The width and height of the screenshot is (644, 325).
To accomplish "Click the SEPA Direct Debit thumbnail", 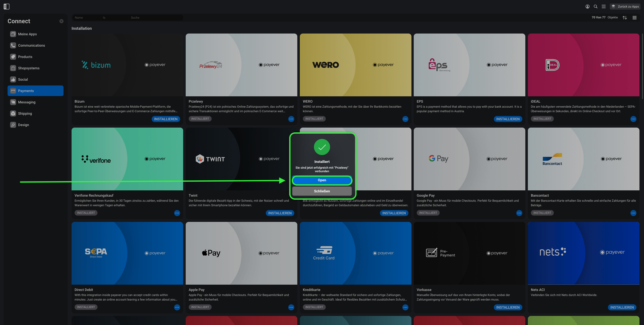I will (x=127, y=253).
